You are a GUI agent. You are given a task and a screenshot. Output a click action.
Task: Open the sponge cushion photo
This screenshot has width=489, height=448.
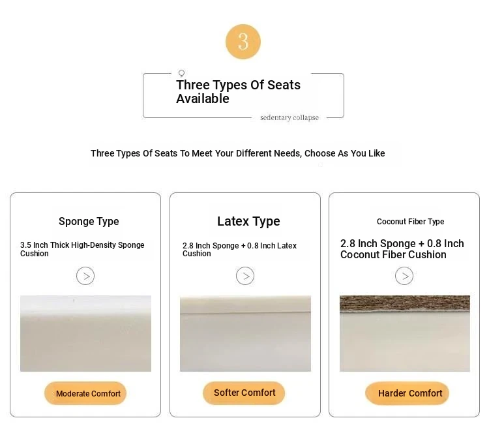tap(86, 333)
